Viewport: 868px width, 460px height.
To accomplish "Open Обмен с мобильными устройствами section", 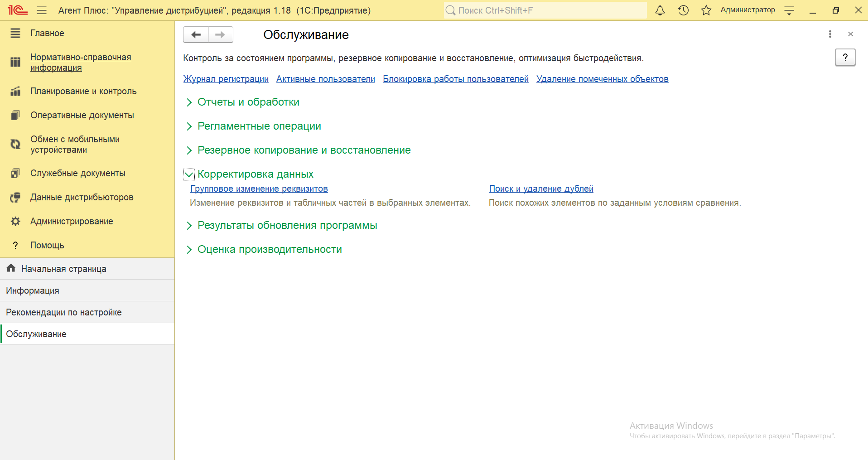I will [75, 144].
